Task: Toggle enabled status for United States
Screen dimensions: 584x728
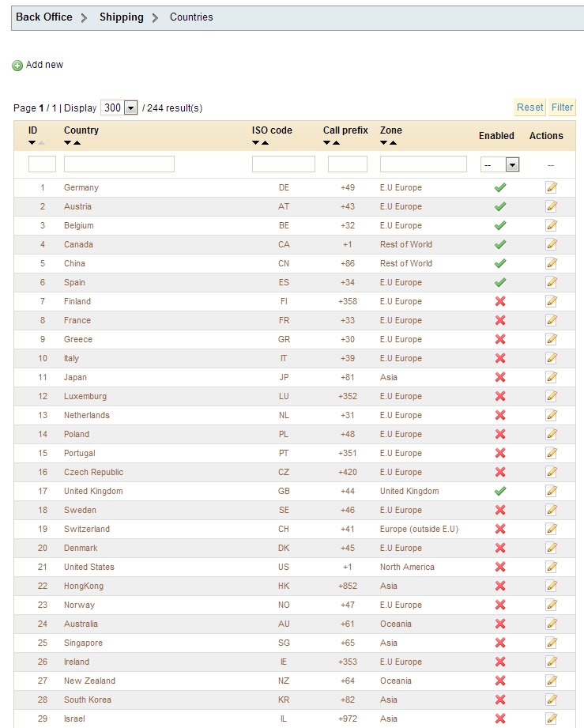Action: pos(500,567)
